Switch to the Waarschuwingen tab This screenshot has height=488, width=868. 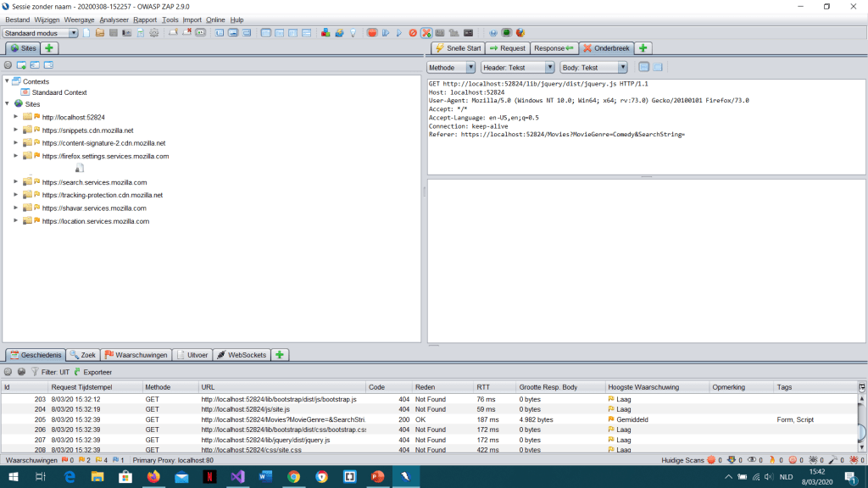click(x=136, y=355)
